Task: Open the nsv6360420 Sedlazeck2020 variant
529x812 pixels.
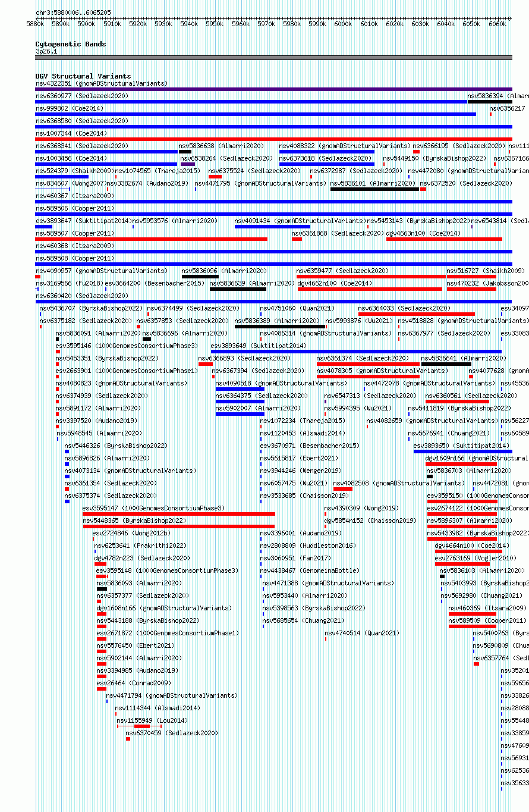Action: tap(81, 296)
